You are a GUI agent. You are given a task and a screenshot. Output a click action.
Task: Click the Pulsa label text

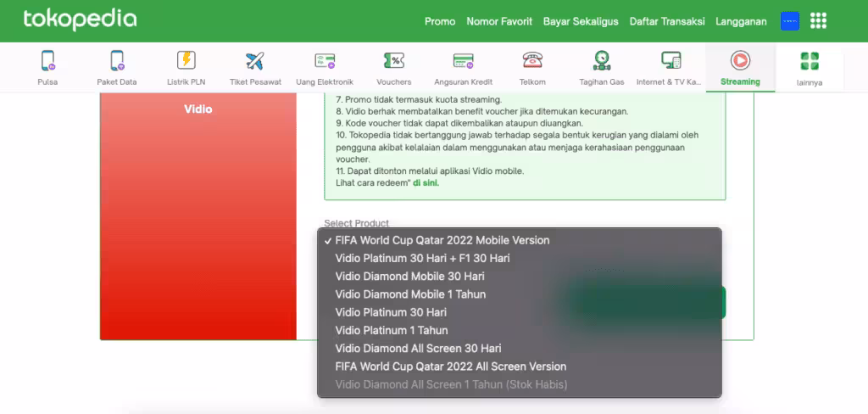point(47,82)
